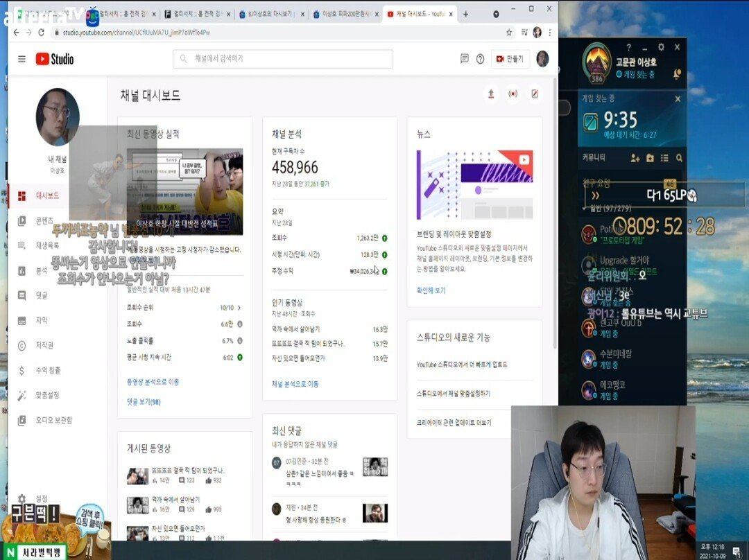Open the feedback message icon
Viewport: 749px width, 560px height.
(464, 59)
